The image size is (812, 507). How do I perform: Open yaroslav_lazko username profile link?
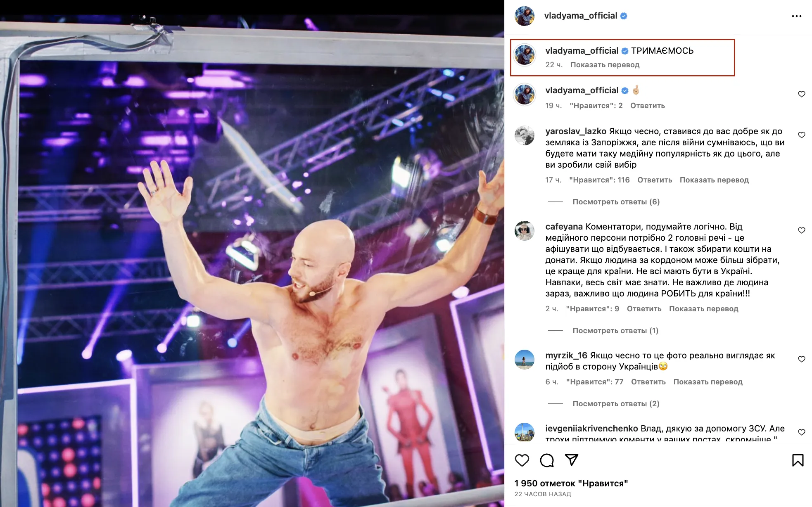576,131
